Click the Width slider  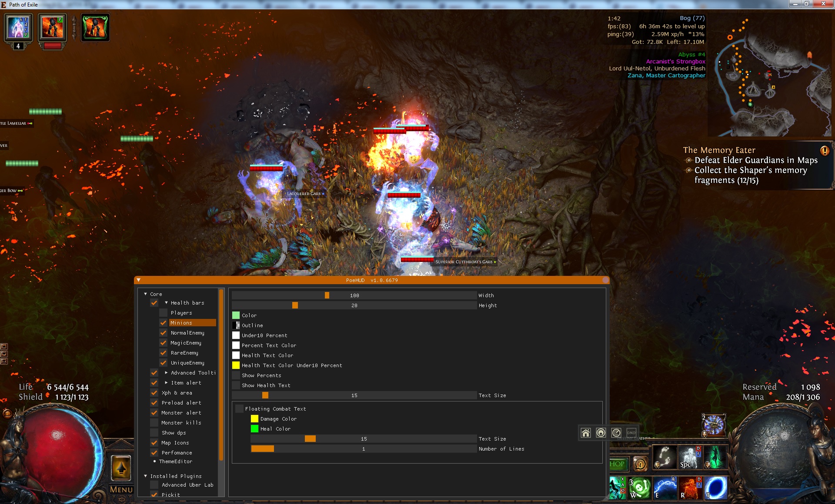tap(354, 295)
